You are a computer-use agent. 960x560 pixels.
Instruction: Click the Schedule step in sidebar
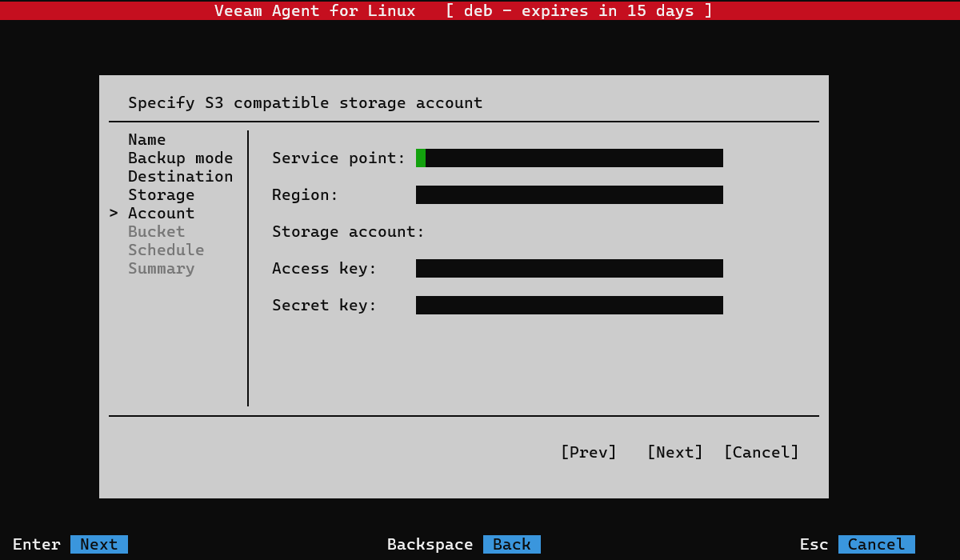[x=166, y=250]
